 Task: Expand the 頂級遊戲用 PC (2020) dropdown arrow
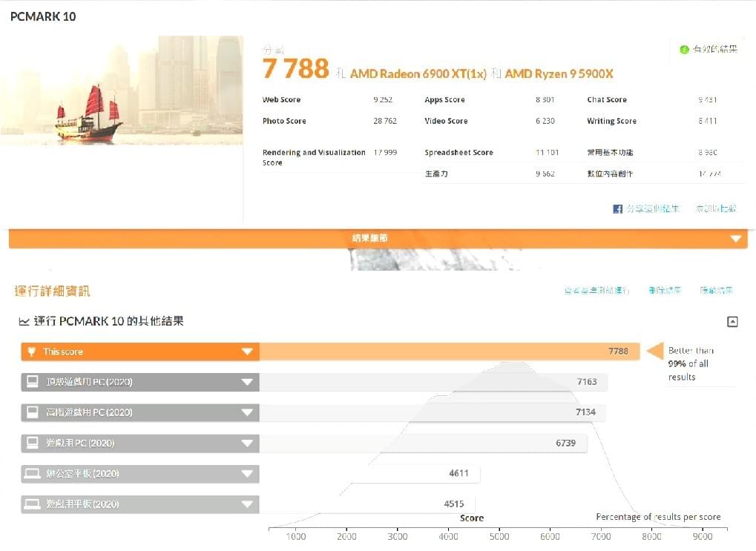pos(247,382)
